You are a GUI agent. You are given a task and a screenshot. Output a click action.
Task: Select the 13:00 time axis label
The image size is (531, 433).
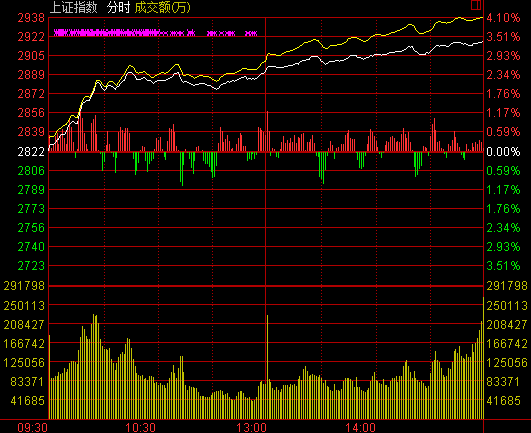251,427
